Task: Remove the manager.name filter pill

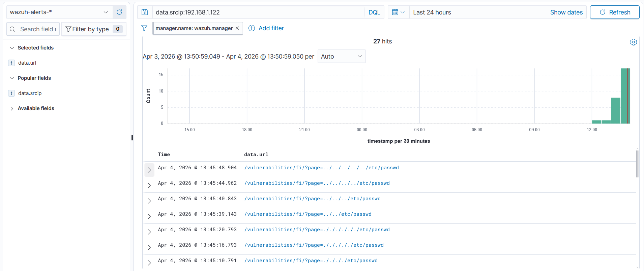Action: (237, 28)
